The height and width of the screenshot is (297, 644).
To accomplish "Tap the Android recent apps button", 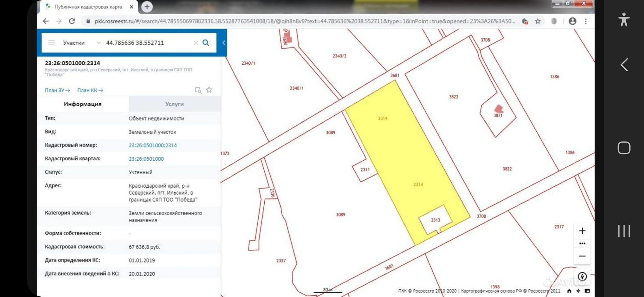I will pyautogui.click(x=624, y=231).
